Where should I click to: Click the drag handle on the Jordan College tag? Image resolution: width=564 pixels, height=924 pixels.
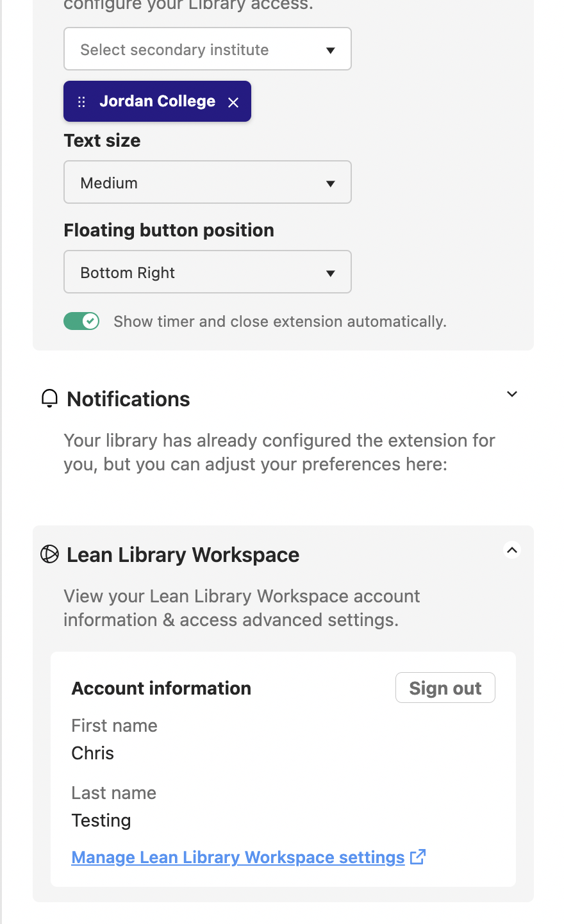81,101
